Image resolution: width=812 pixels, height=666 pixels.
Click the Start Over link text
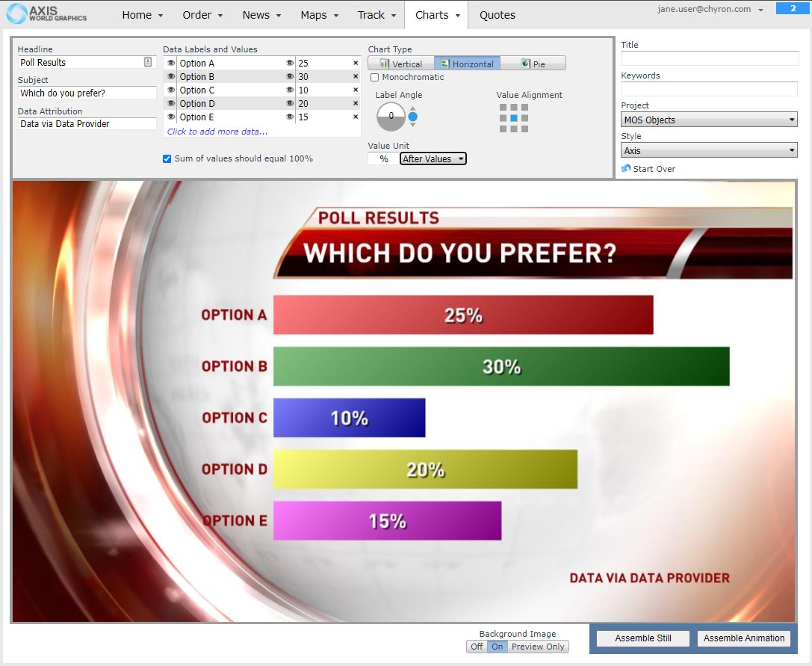coord(654,169)
